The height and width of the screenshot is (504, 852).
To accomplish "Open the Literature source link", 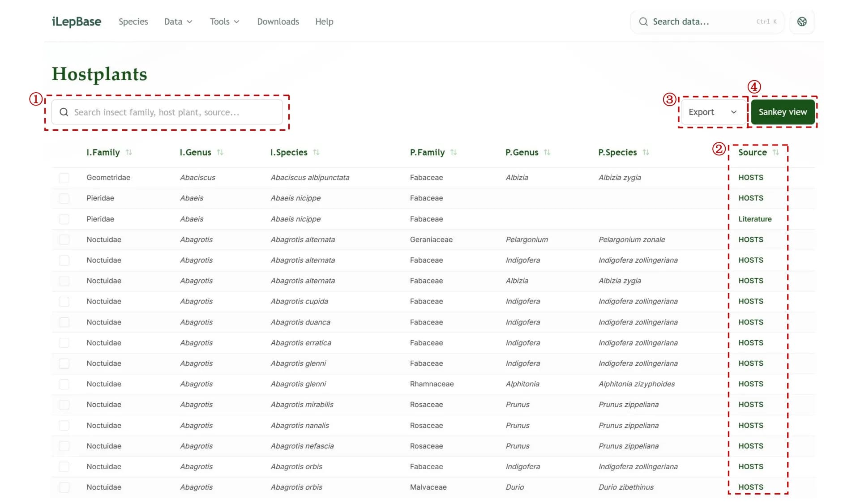I will 755,219.
